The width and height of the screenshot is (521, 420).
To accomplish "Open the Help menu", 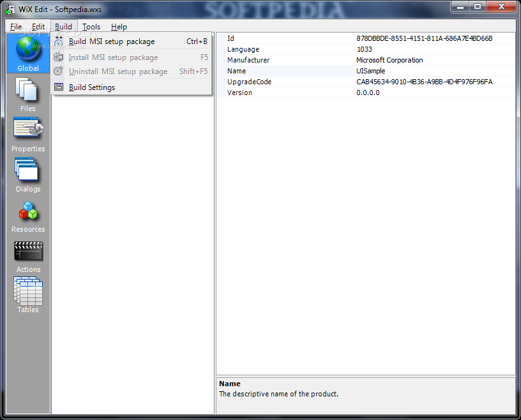I will point(119,27).
